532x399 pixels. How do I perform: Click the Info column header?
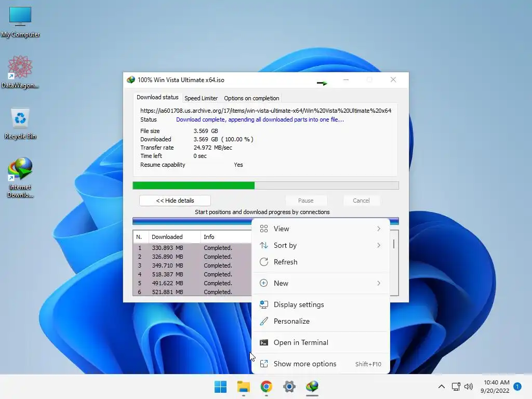227,237
